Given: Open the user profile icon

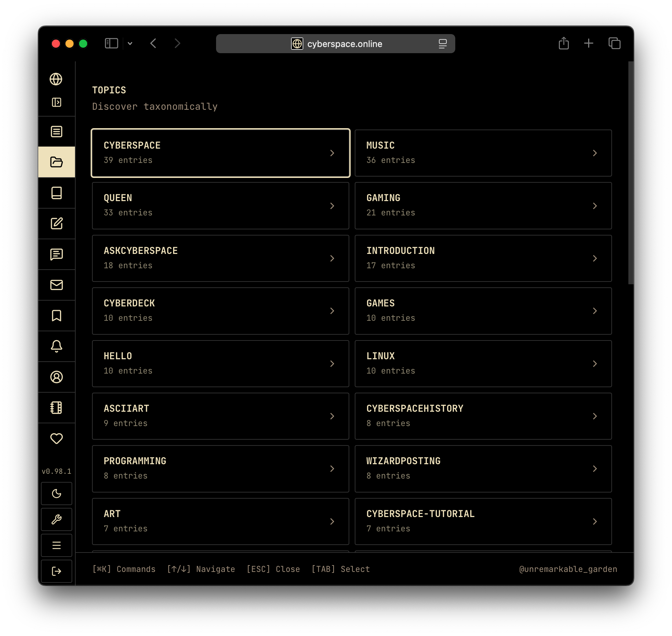Looking at the screenshot, I should (57, 377).
